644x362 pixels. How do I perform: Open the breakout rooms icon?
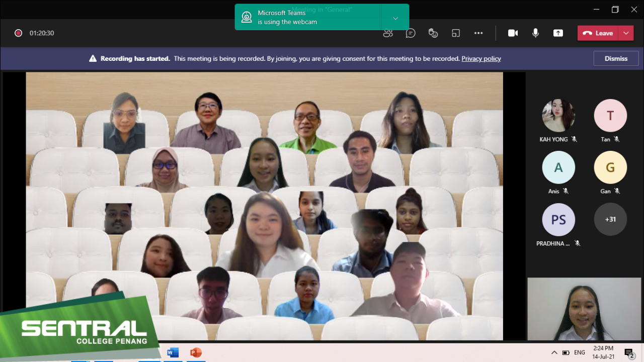[x=456, y=33]
